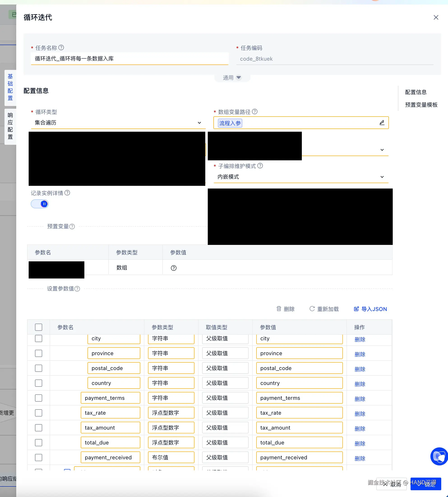Viewport: 448px width, 497px height.
Task: Click the 导入JSON button
Action: (370, 309)
